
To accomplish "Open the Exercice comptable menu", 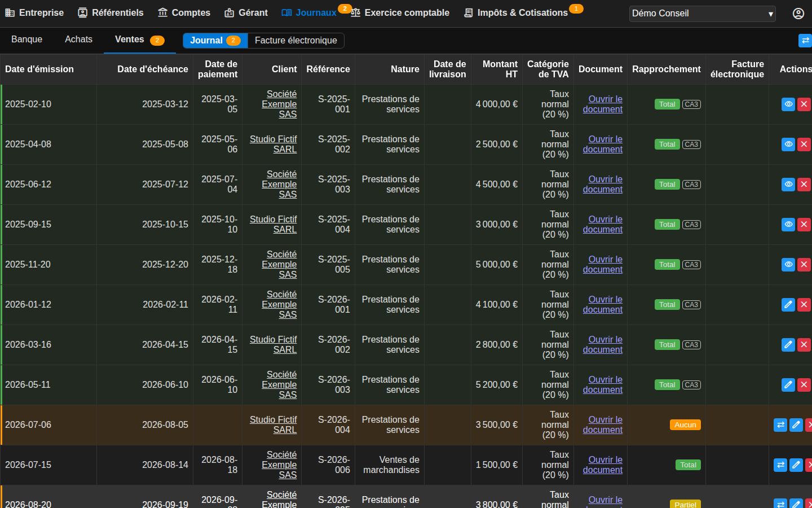I will [400, 13].
